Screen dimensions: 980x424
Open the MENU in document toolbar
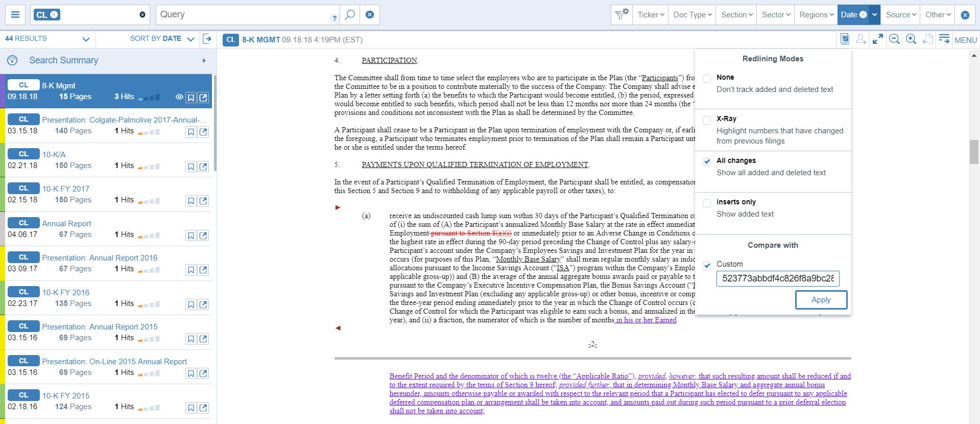tap(966, 40)
